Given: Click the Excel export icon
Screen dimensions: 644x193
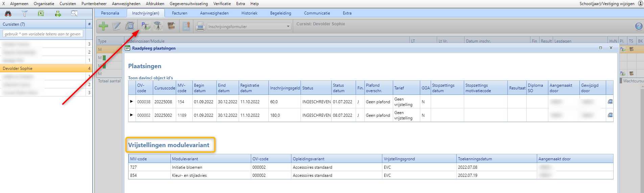Looking at the screenshot, I should click(x=41, y=13).
